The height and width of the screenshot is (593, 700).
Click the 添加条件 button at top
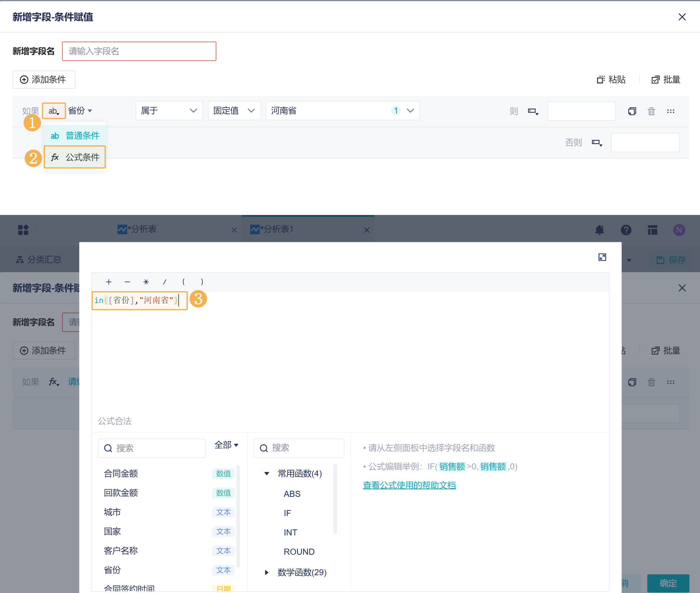point(44,80)
